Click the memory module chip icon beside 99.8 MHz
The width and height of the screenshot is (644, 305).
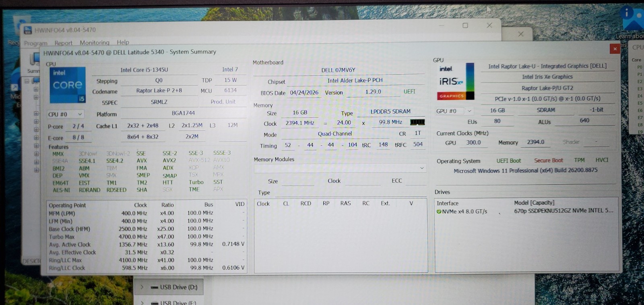click(x=417, y=122)
